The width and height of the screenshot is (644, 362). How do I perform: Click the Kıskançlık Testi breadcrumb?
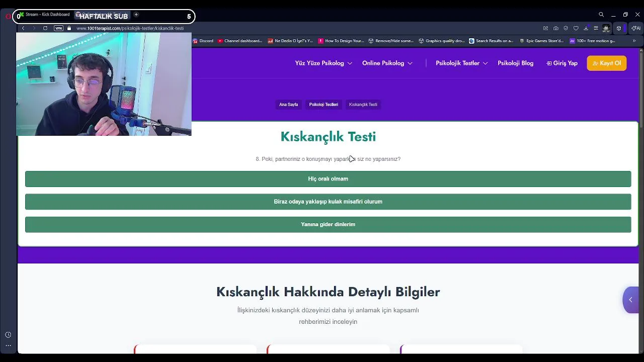(x=363, y=105)
